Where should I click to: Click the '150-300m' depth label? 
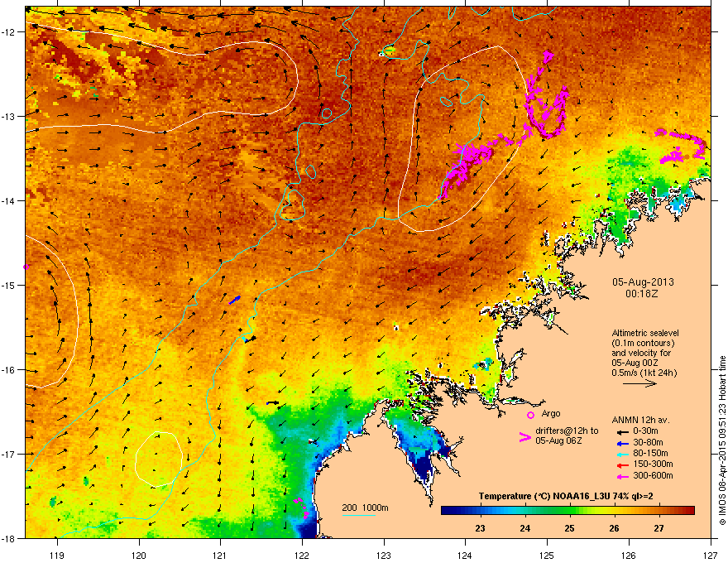tap(653, 464)
